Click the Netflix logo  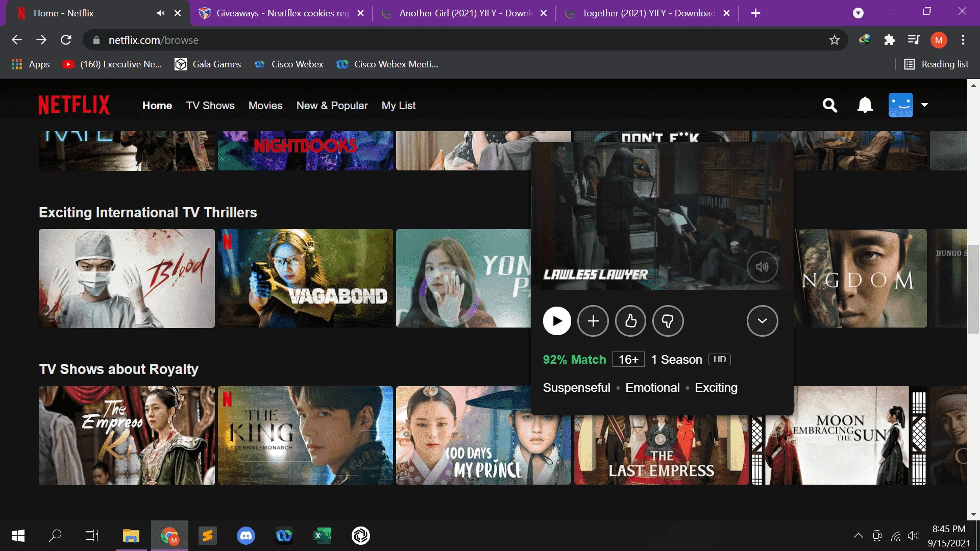(x=74, y=105)
